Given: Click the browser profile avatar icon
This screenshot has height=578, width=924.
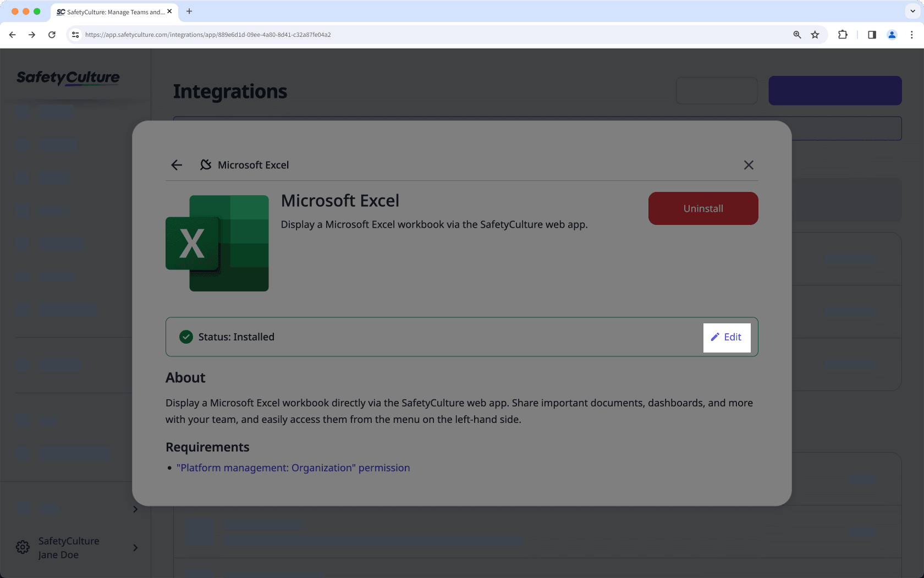Looking at the screenshot, I should point(892,35).
